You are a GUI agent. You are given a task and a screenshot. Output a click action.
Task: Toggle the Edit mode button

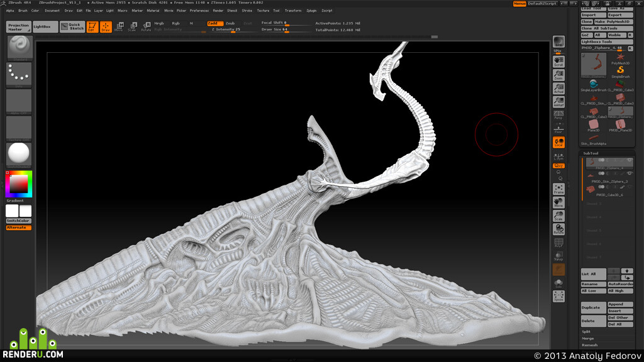(92, 27)
